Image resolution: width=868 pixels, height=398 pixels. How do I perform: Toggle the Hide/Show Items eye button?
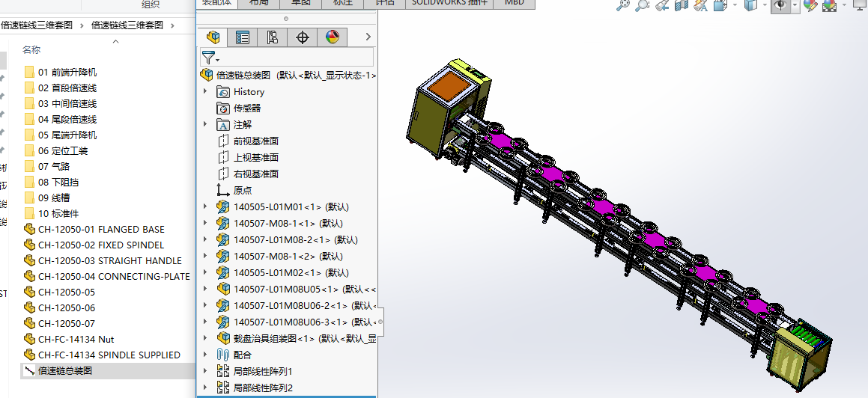pos(780,5)
